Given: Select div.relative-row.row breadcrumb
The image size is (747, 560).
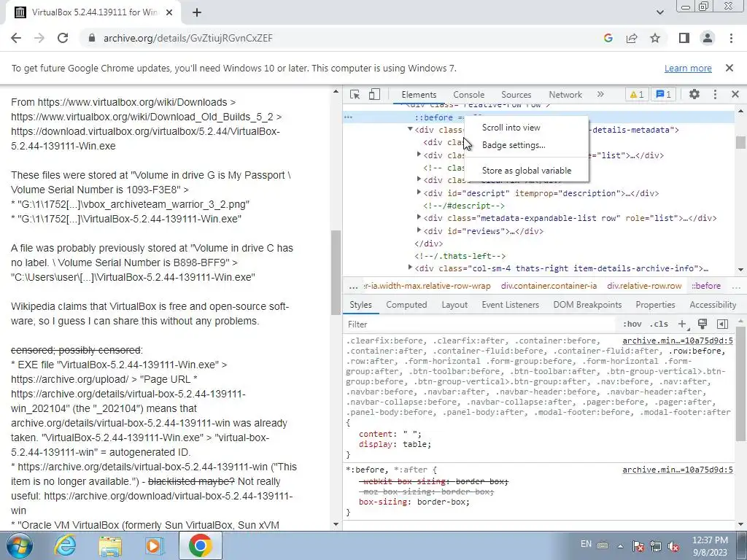Looking at the screenshot, I should tap(644, 286).
